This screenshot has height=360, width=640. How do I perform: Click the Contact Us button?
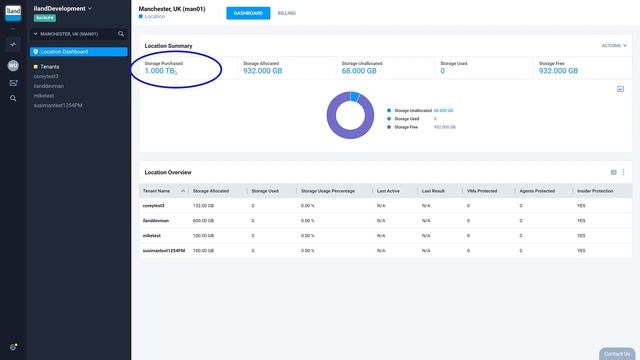[x=617, y=354]
